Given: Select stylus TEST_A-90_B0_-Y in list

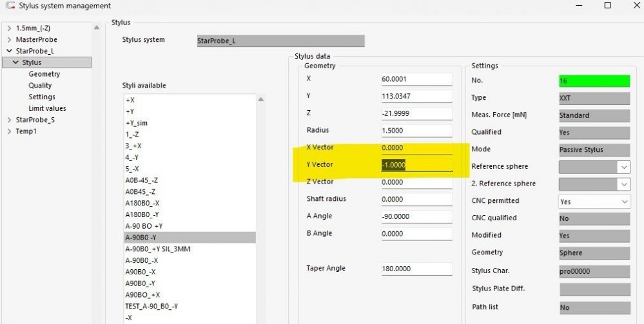Looking at the screenshot, I should (x=151, y=306).
